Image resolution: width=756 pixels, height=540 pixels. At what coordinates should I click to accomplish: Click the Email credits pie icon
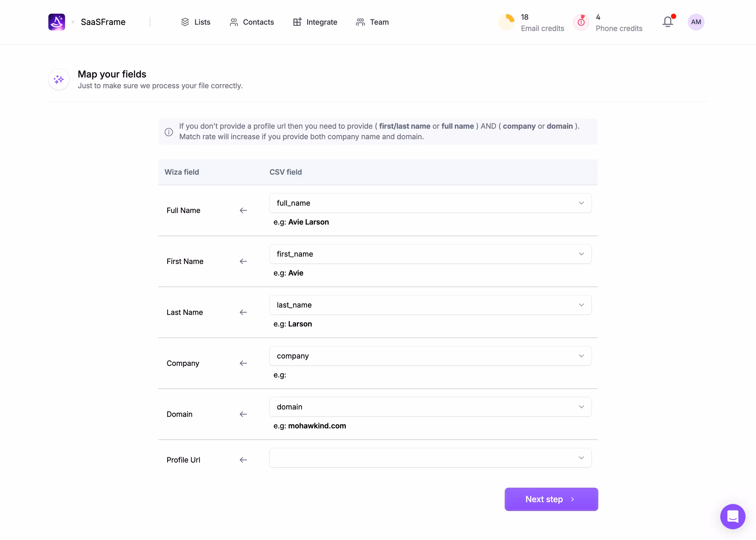(x=506, y=22)
